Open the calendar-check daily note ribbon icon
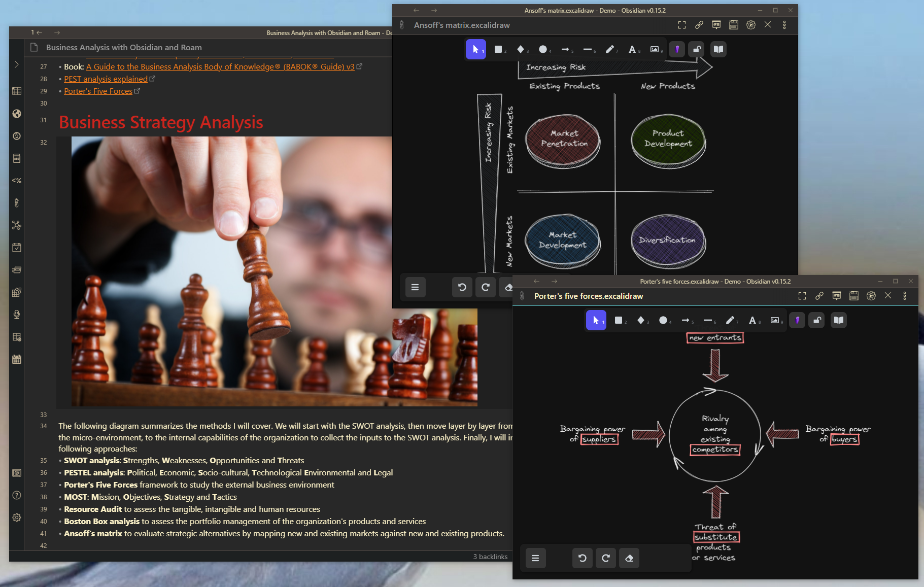 [17, 248]
